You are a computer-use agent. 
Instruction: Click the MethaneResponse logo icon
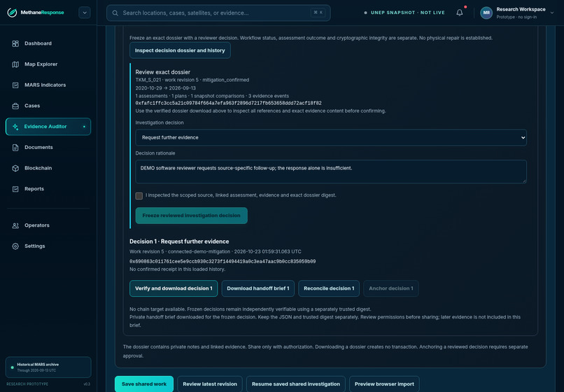click(12, 13)
